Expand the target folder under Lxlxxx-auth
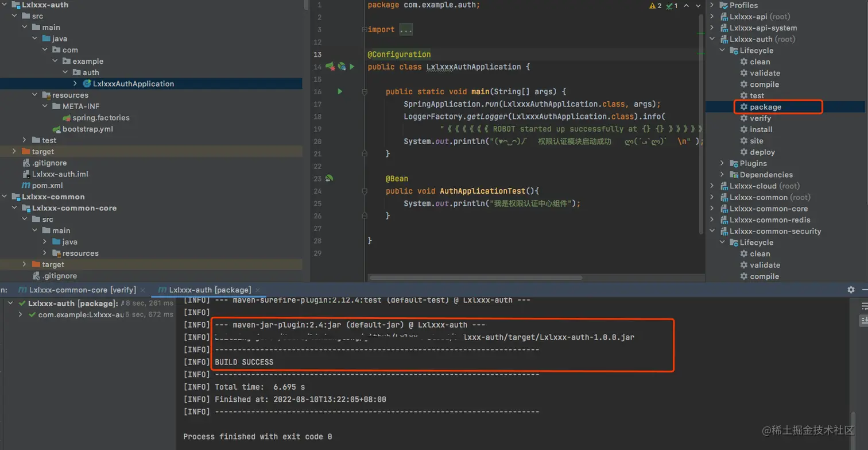Viewport: 868px width, 450px height. (14, 152)
